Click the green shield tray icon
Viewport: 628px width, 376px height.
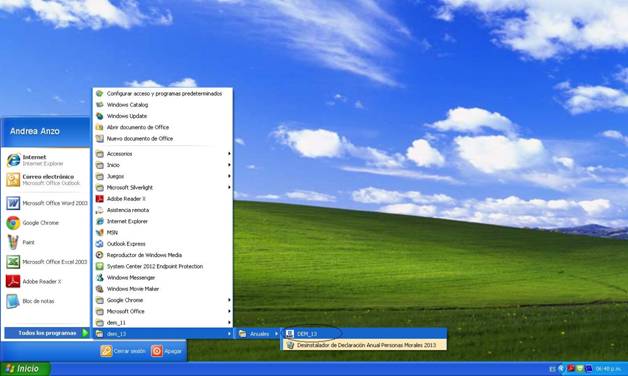pyautogui.click(x=580, y=368)
